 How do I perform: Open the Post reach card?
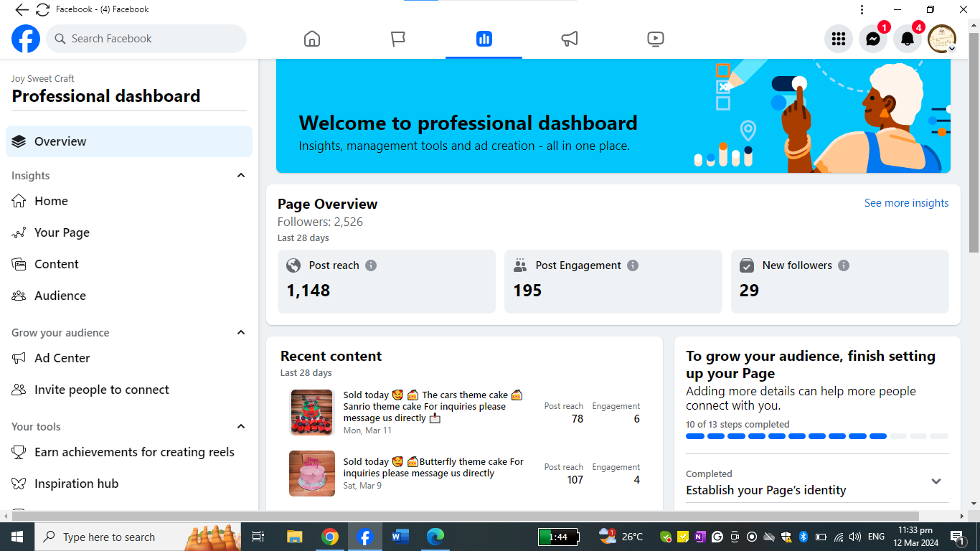[387, 281]
